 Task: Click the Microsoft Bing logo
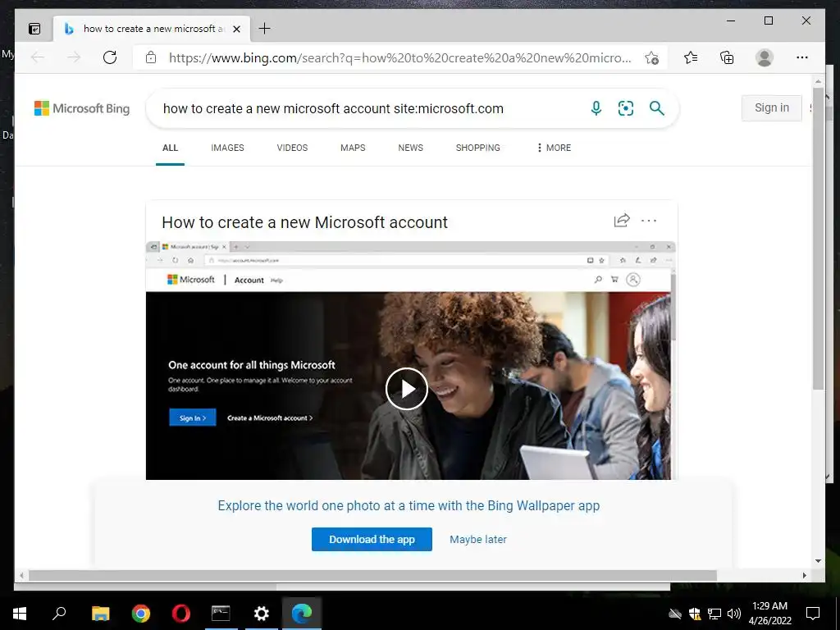tap(82, 108)
